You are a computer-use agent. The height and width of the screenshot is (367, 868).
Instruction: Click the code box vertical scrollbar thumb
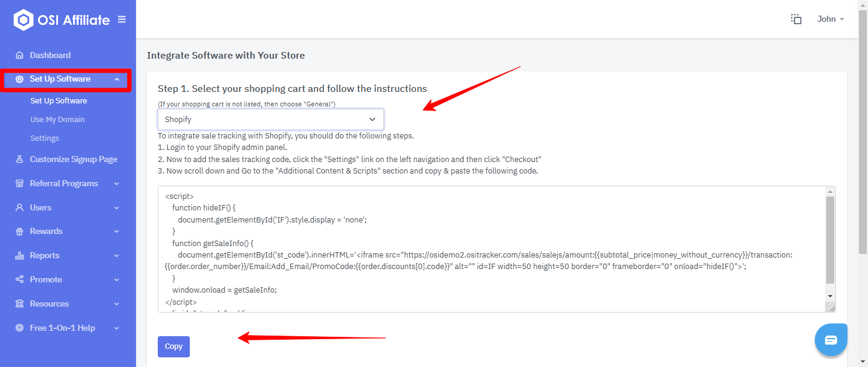(x=831, y=240)
